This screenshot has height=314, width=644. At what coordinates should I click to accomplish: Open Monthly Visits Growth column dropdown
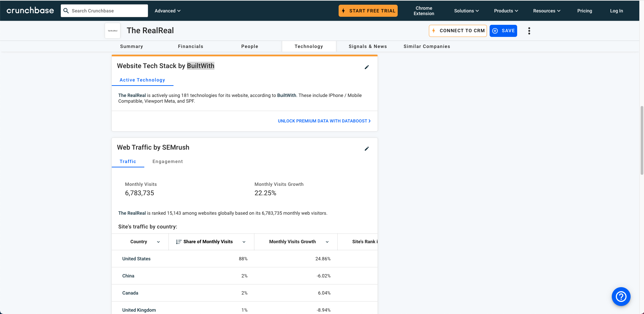click(327, 242)
